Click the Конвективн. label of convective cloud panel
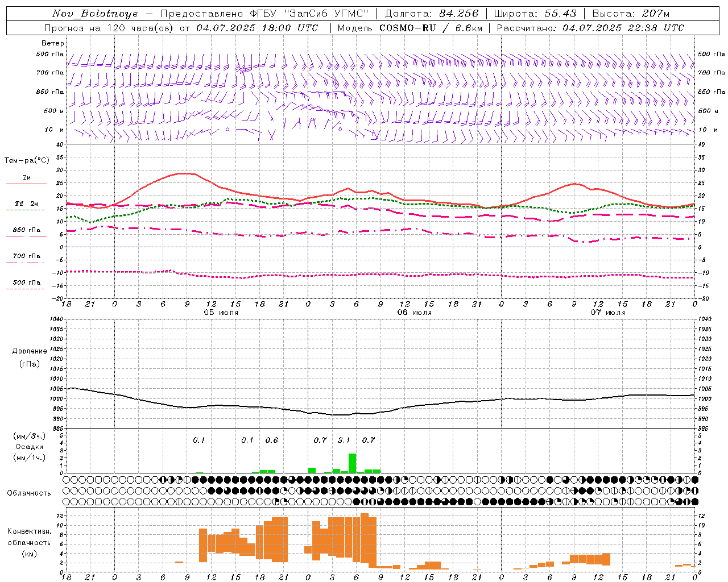The width and height of the screenshot is (728, 582). 29,531
